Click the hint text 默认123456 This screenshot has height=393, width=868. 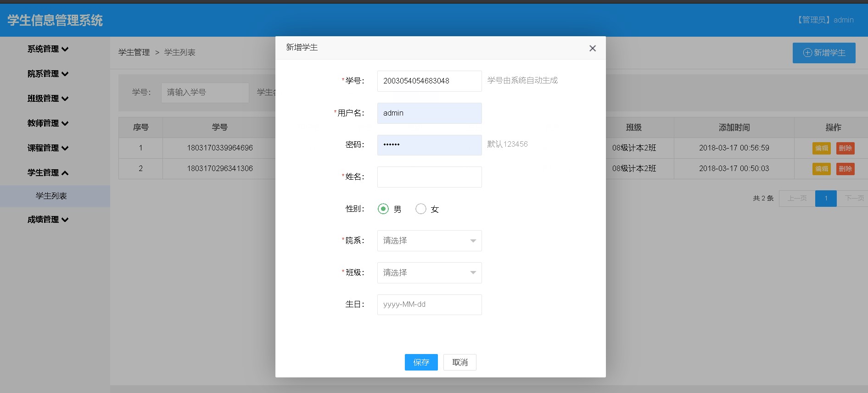507,144
